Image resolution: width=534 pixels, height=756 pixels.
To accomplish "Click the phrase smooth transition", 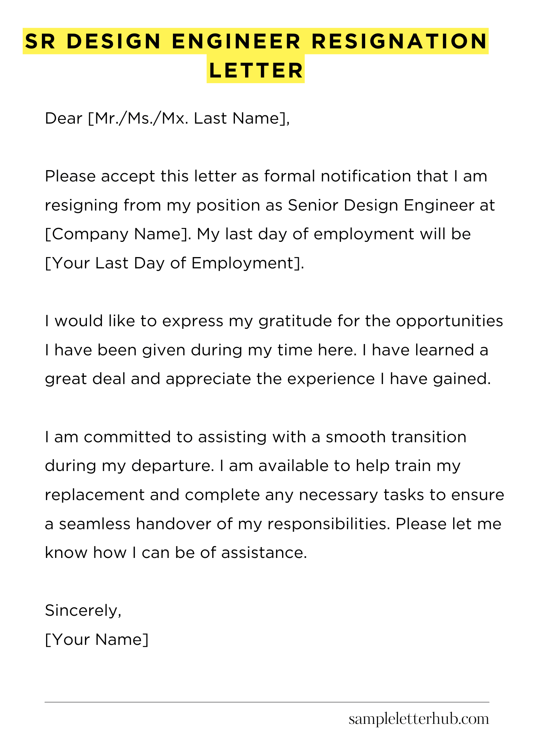I will 396,437.
